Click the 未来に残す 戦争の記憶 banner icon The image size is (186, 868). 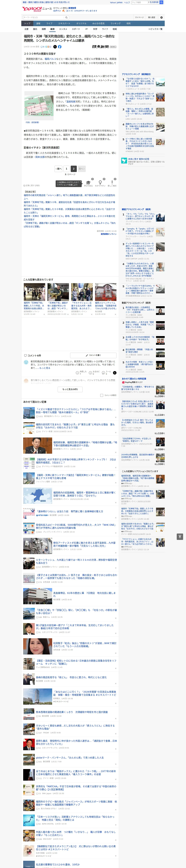(124, 161)
